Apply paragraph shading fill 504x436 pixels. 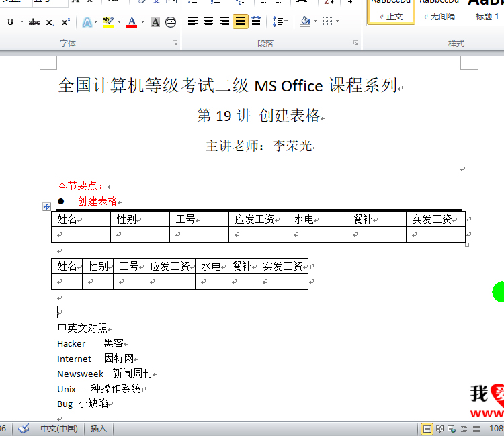click(x=305, y=21)
